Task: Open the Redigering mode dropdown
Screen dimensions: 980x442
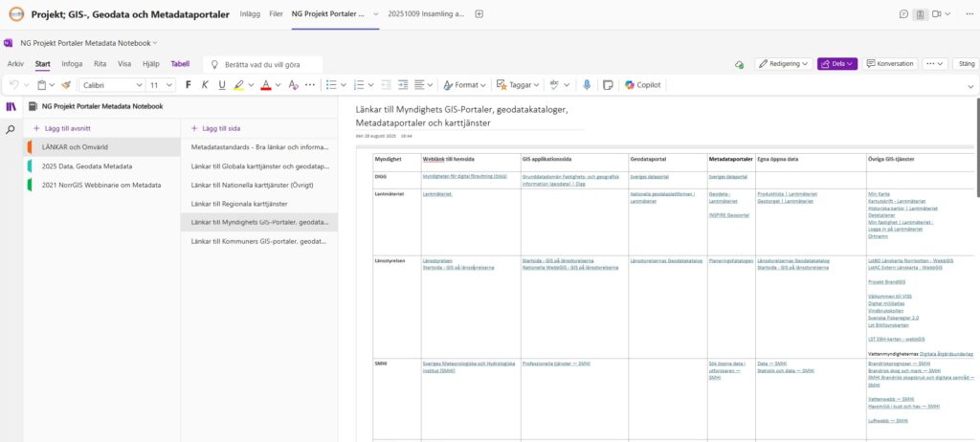Action: [x=782, y=64]
